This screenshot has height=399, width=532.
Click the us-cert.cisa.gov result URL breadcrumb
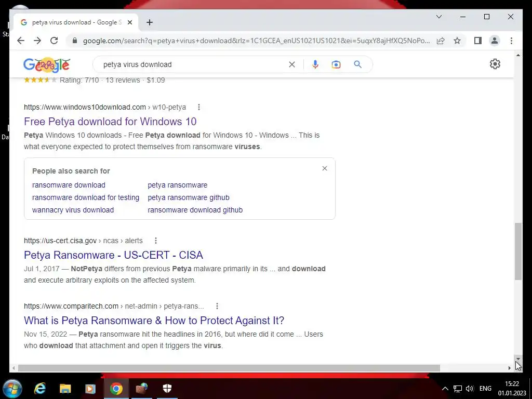coord(83,241)
